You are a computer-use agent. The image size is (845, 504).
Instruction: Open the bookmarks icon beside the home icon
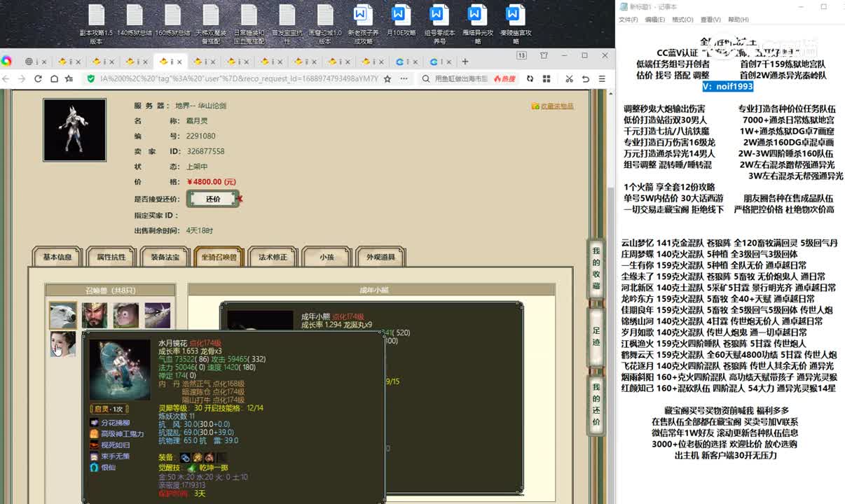[x=69, y=79]
